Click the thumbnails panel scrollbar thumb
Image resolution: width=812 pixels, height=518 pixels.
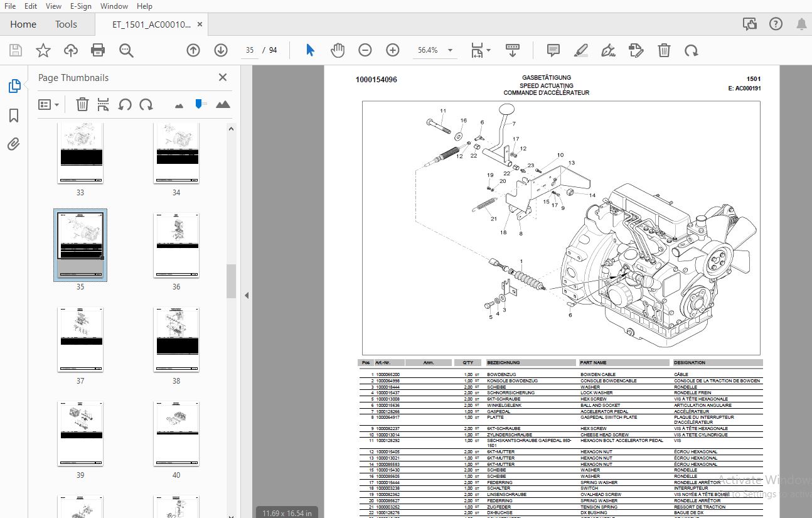231,281
